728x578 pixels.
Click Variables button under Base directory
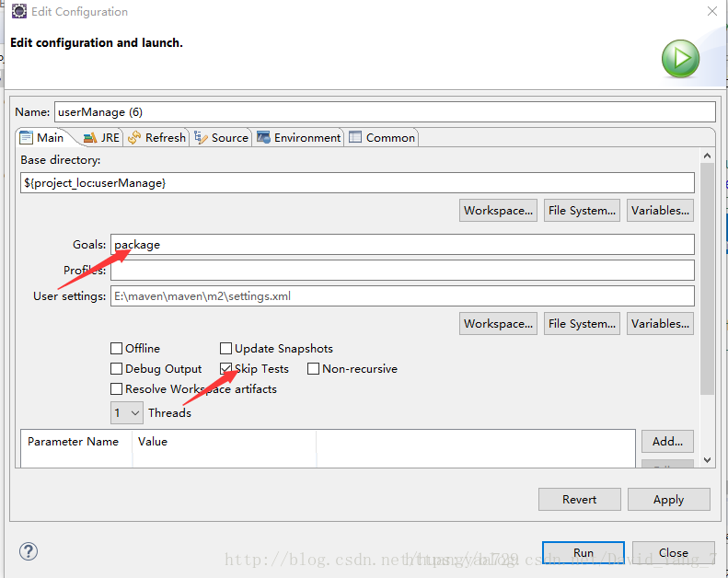(660, 211)
